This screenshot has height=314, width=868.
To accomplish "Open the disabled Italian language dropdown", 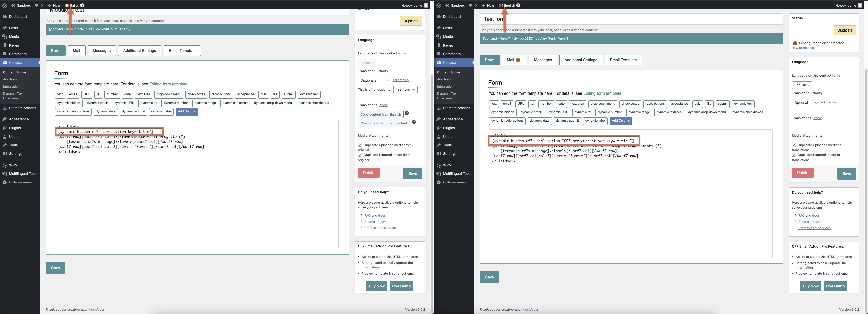I will point(367,63).
